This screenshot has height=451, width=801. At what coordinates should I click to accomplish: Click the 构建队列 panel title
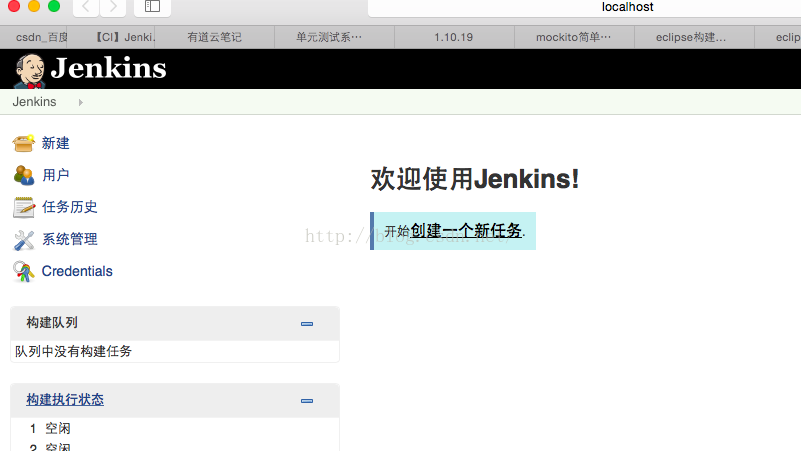pyautogui.click(x=52, y=323)
